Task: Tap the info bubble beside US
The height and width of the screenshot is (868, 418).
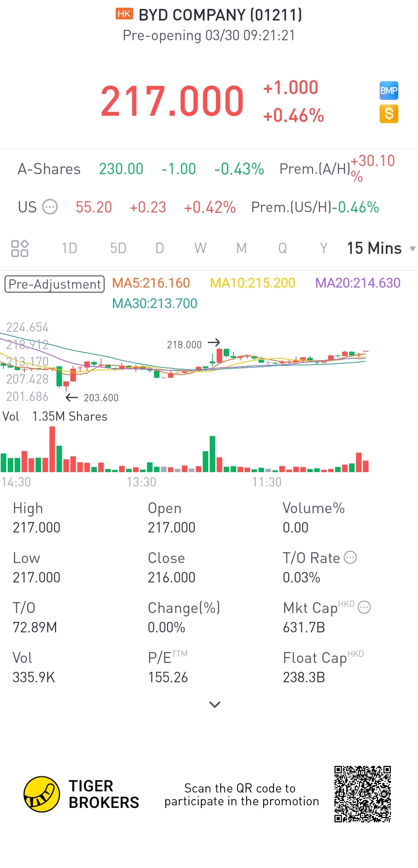Action: [x=50, y=207]
